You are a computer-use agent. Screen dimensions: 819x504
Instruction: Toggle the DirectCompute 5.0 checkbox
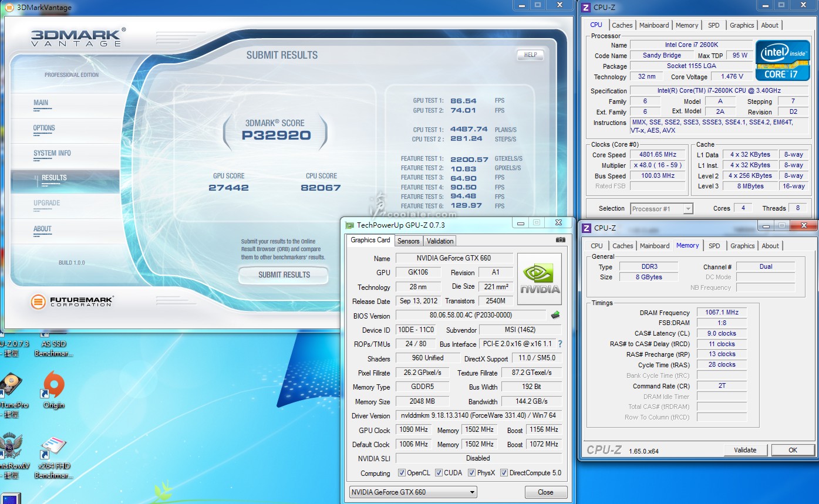pos(504,473)
